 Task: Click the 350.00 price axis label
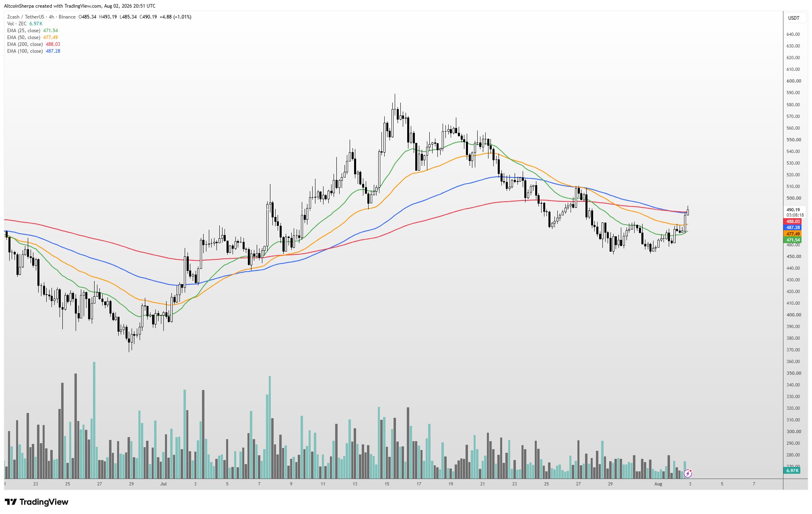point(793,373)
